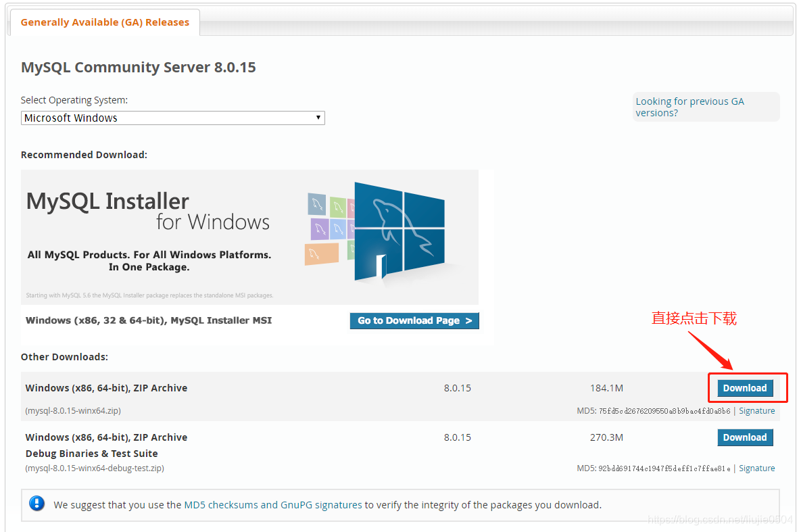The height and width of the screenshot is (532, 799).
Task: Open the Signature link for the debug-test zip
Action: tap(756, 468)
